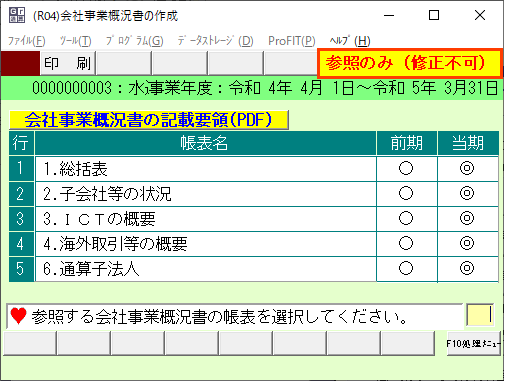
Task: Open the データストレージ(D) menu
Action: pos(215,41)
